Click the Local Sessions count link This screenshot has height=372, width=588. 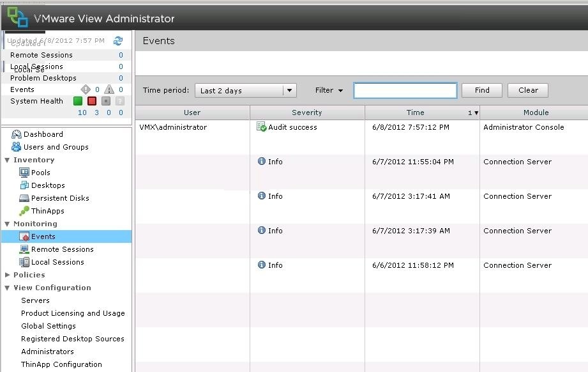click(x=121, y=66)
